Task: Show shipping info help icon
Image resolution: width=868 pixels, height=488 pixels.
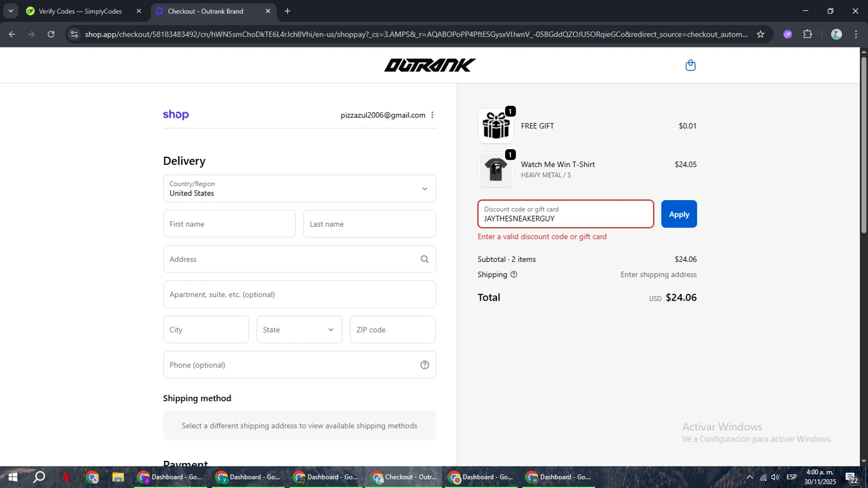Action: pyautogui.click(x=514, y=275)
